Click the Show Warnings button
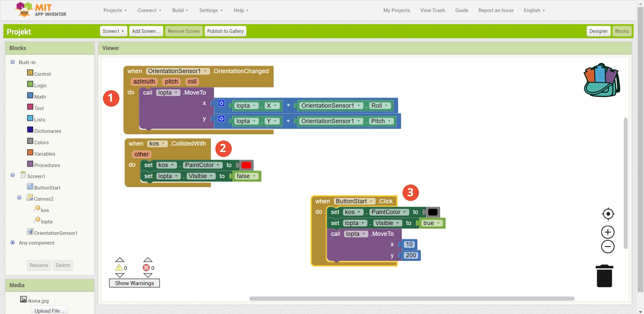Image resolution: width=644 pixels, height=314 pixels. (x=135, y=283)
